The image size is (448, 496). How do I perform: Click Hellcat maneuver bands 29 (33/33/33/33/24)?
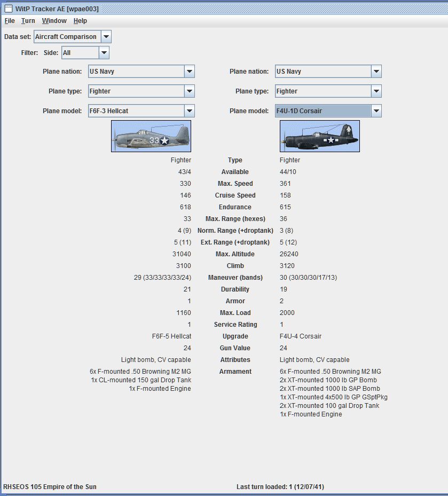coord(162,278)
